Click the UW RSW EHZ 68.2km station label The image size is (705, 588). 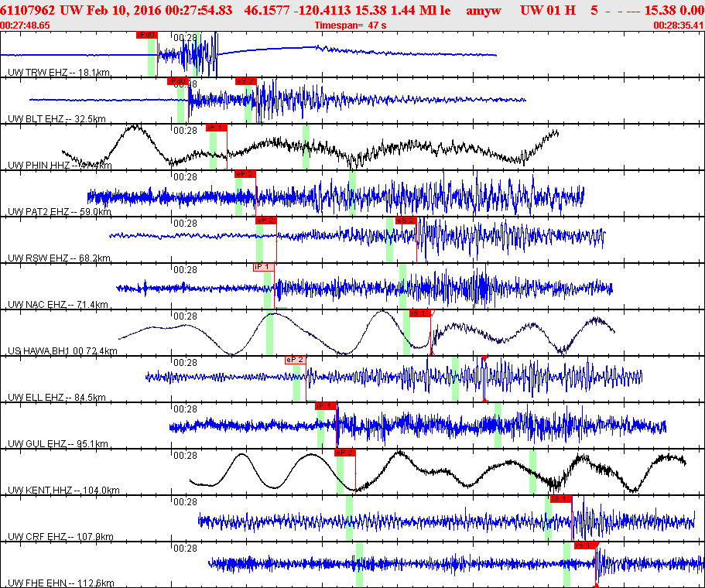coord(59,258)
